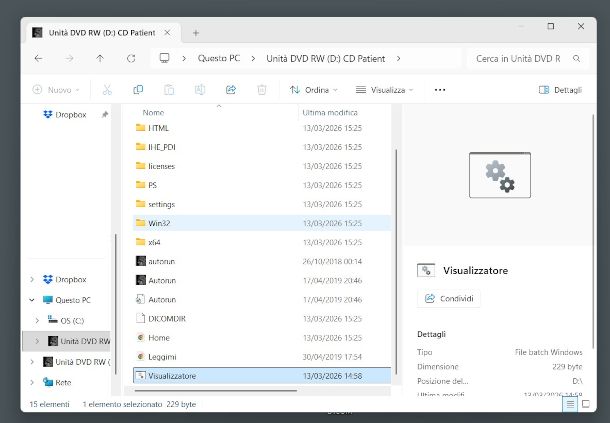Open a new tab with plus button

pos(196,33)
